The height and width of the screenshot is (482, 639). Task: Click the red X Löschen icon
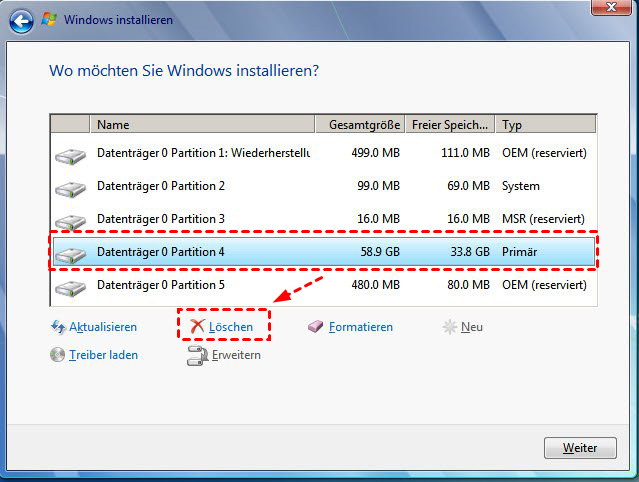197,326
